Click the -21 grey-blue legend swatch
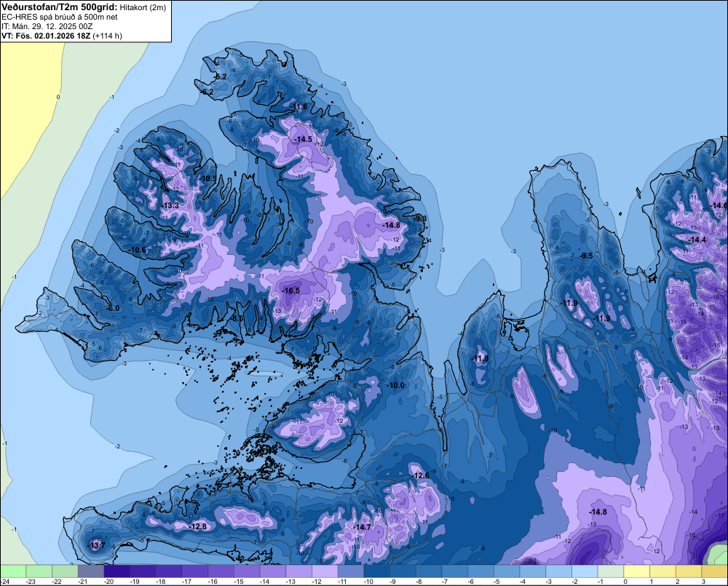The image size is (728, 586). coord(91,571)
